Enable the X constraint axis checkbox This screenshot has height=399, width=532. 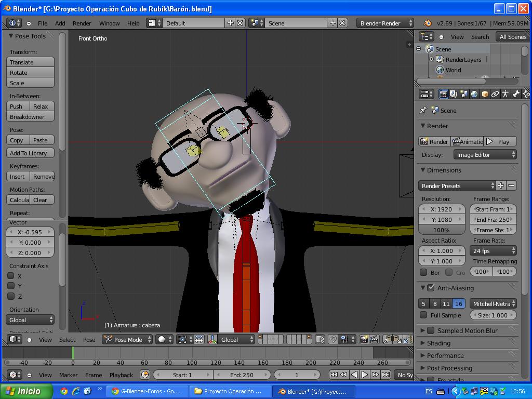point(11,276)
